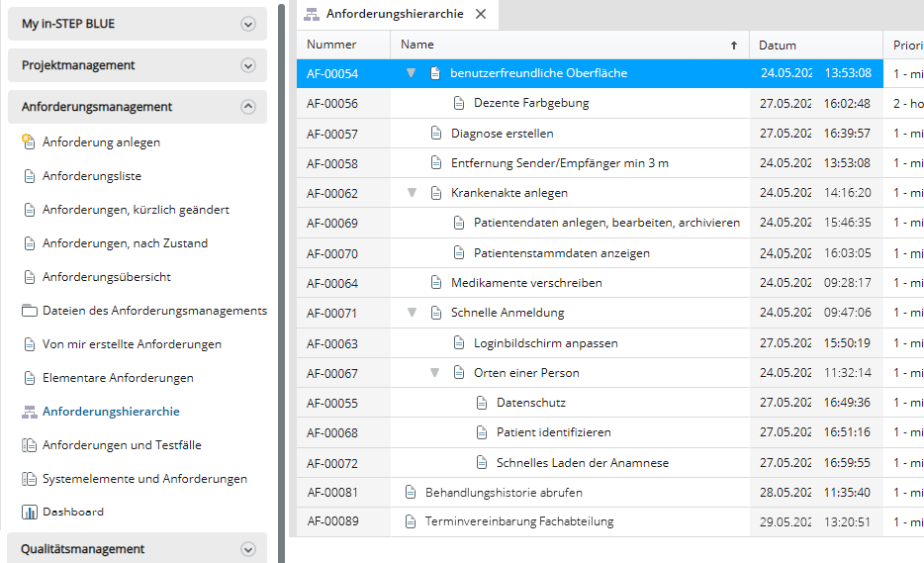The image size is (924, 563).
Task: Click the Dashboard chart icon
Action: (x=29, y=513)
